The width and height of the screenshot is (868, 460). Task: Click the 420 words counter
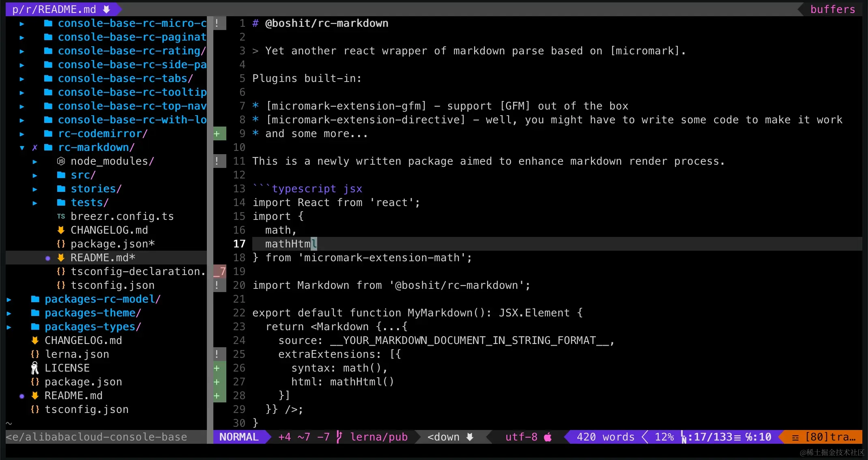(605, 437)
